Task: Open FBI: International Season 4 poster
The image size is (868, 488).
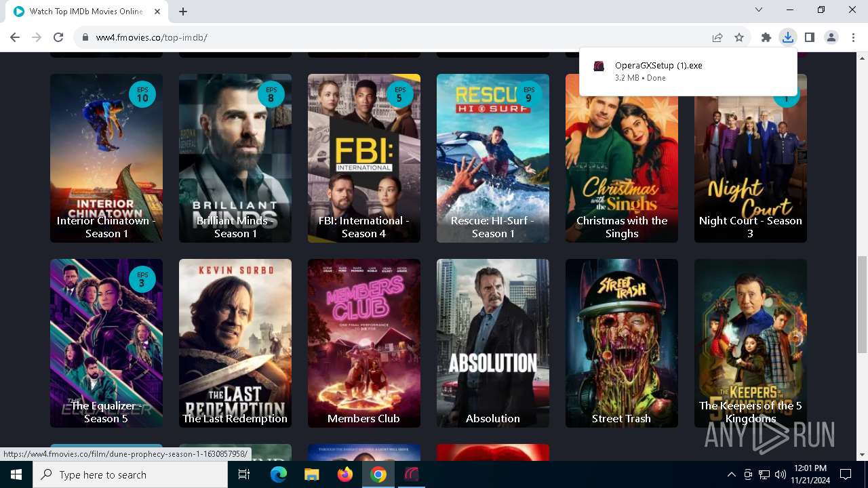Action: tap(364, 158)
